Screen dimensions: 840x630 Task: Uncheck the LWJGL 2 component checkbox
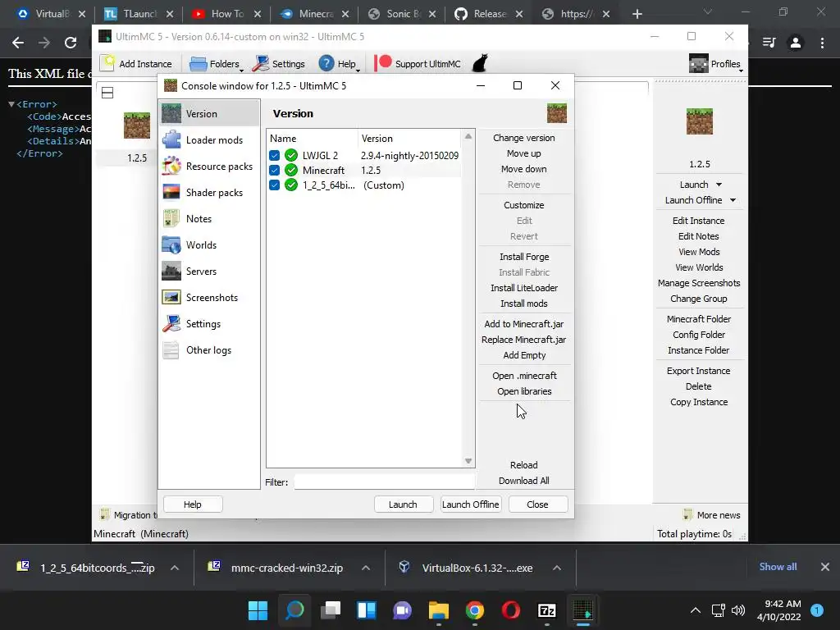[x=274, y=155]
